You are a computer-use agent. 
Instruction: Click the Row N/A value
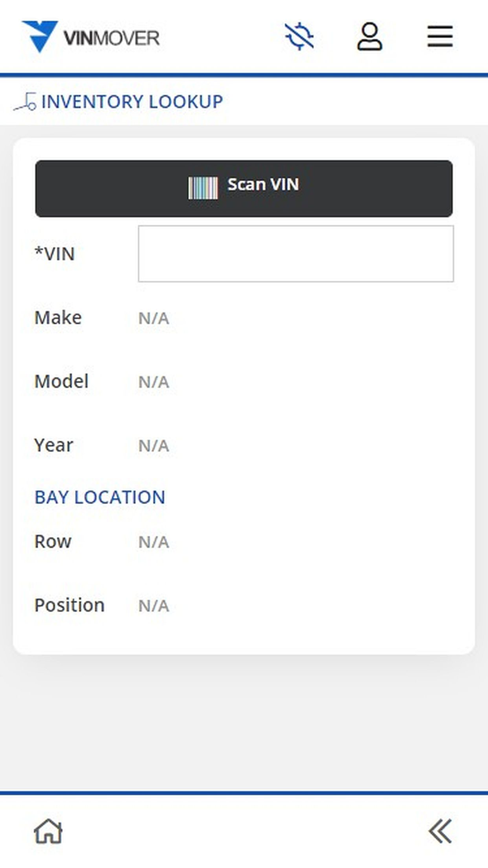pyautogui.click(x=154, y=542)
